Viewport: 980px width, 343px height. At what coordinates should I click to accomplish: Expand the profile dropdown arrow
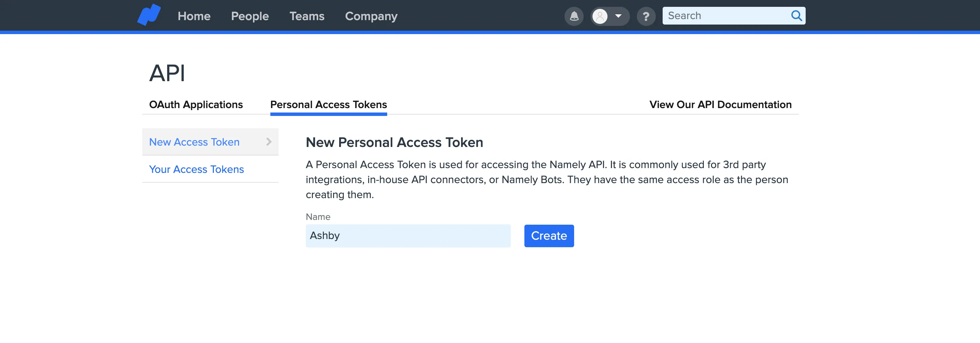[618, 16]
